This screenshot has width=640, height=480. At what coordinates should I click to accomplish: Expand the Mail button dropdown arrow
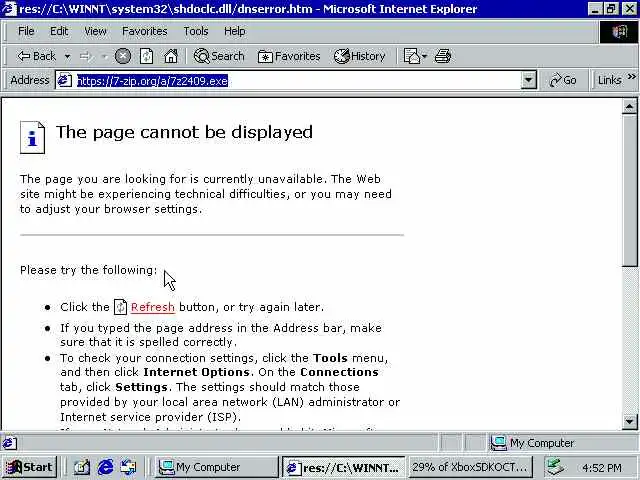click(424, 56)
